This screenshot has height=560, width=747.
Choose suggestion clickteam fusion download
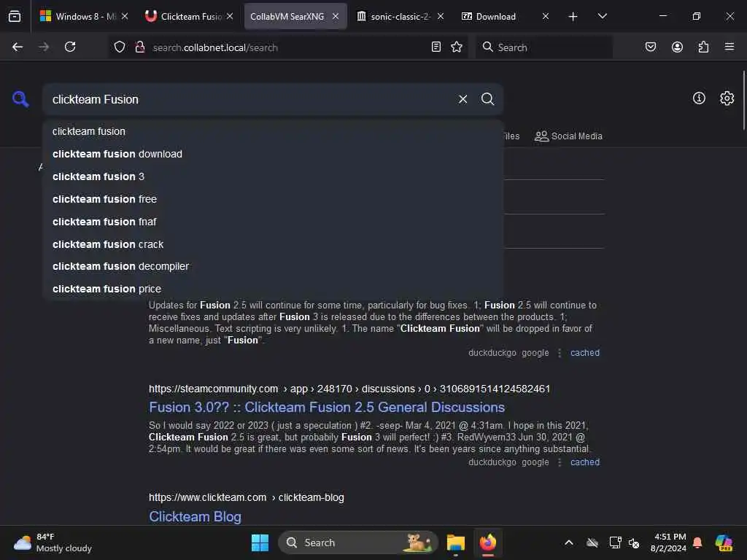[x=273, y=154]
